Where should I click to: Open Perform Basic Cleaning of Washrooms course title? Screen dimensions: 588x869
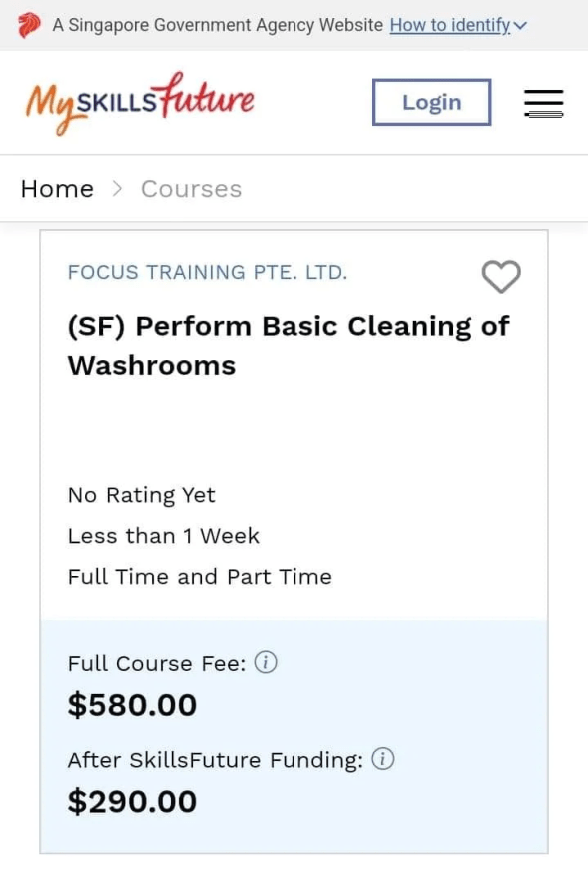289,346
